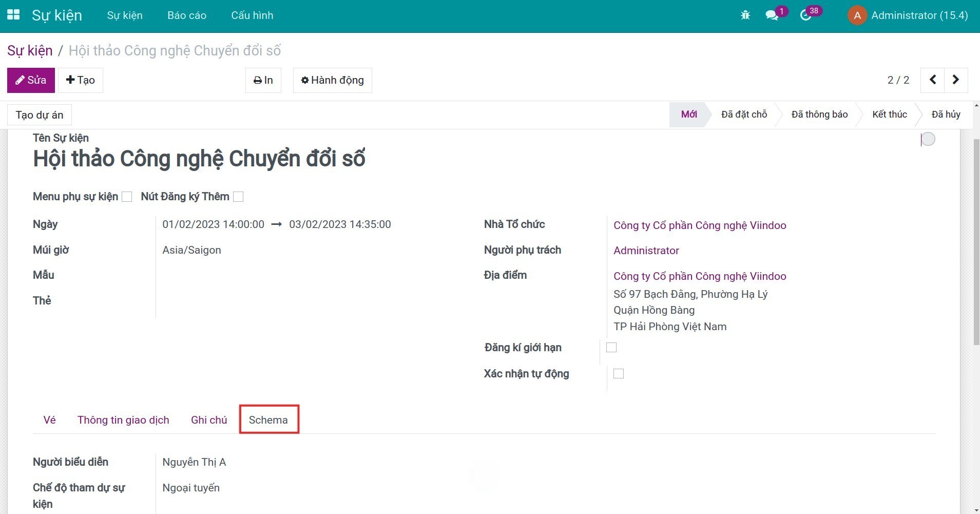Click the Sửa edit button
The width and height of the screenshot is (980, 514).
pos(31,80)
